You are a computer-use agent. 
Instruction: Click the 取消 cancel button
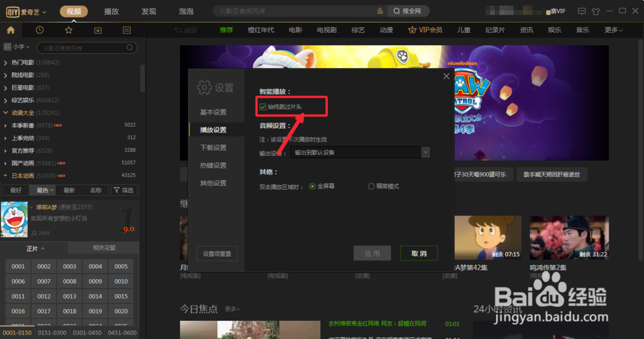(x=419, y=253)
